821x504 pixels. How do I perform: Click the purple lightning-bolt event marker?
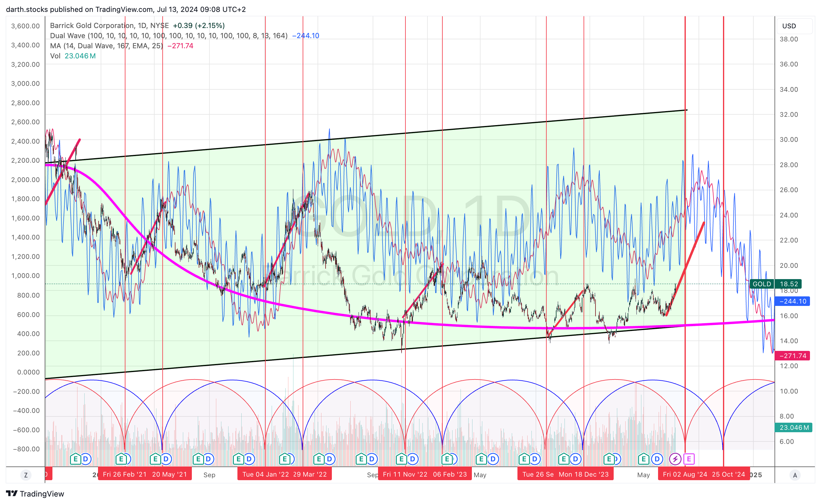point(675,459)
